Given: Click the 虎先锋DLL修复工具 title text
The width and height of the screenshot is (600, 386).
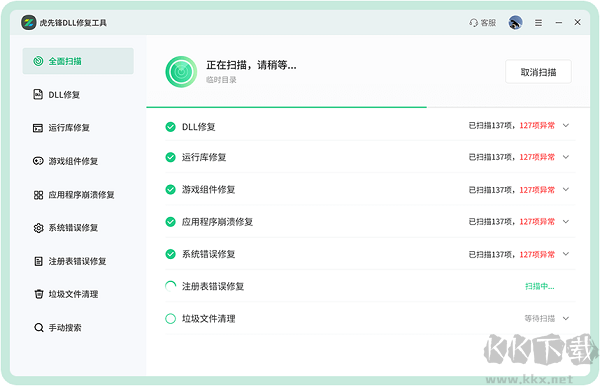Looking at the screenshot, I should point(73,23).
